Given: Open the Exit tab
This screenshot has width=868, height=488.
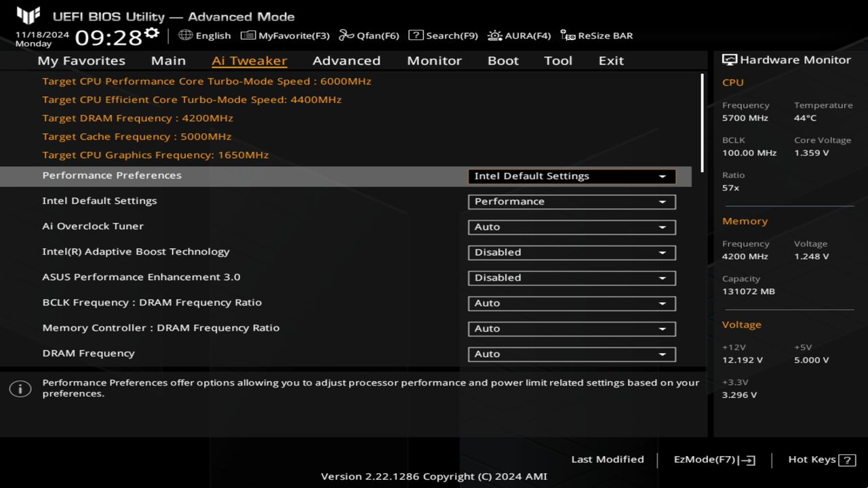Looking at the screenshot, I should (611, 60).
